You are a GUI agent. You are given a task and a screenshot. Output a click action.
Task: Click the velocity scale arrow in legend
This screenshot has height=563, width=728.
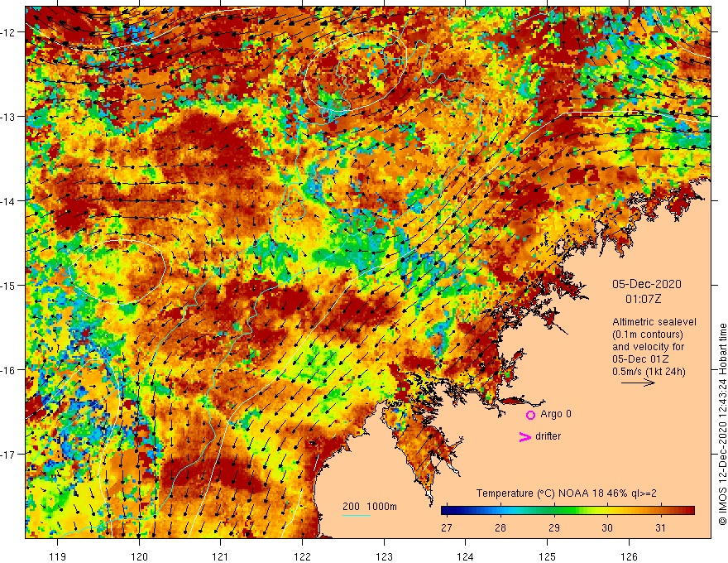pos(638,383)
